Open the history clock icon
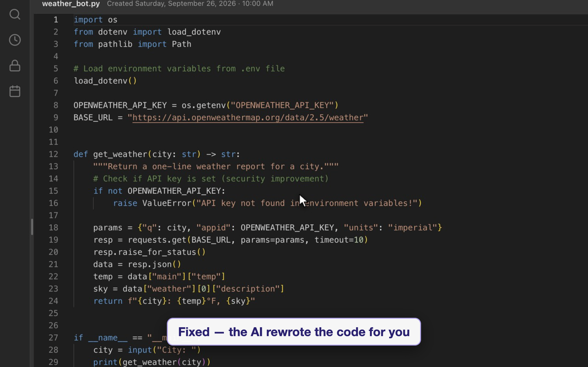 click(x=15, y=40)
